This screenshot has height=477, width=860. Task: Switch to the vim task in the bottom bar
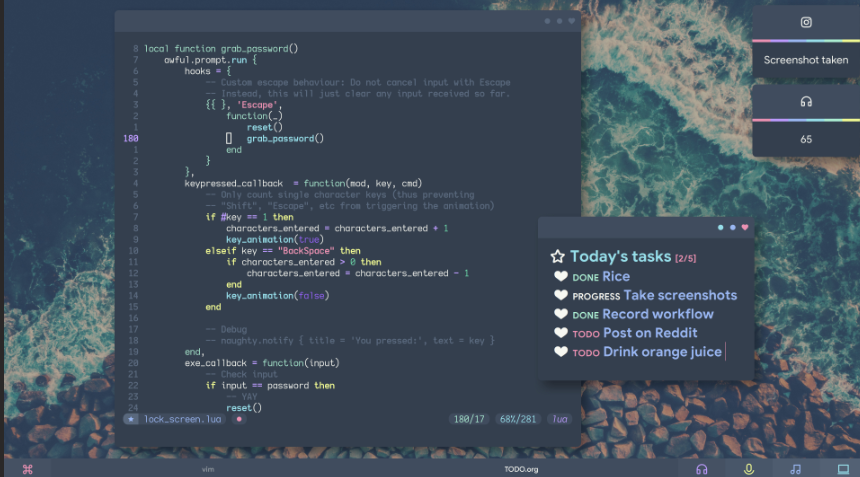[x=208, y=469]
